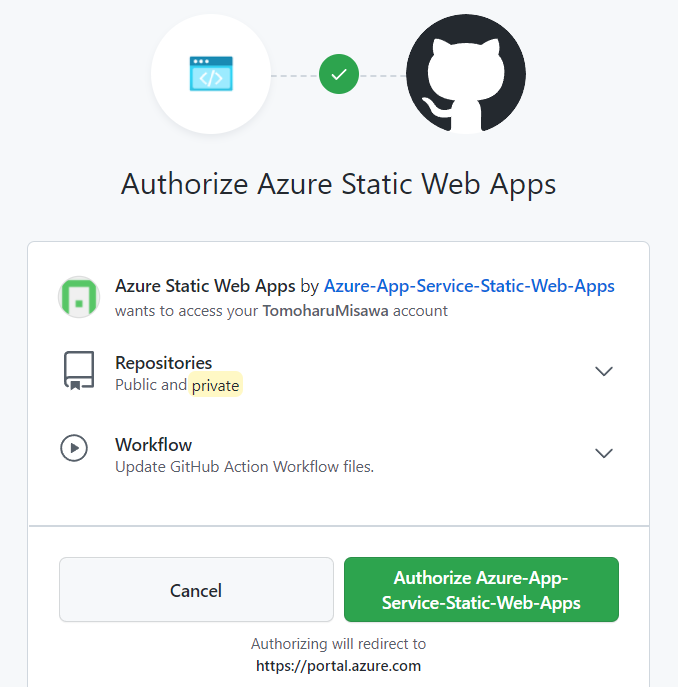This screenshot has height=687, width=678.
Task: Click the Workflow play-circle icon
Action: pos(74,448)
